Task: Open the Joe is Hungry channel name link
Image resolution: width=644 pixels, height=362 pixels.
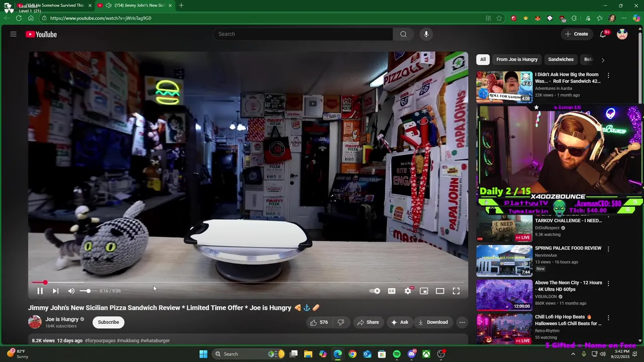Action: [62, 319]
